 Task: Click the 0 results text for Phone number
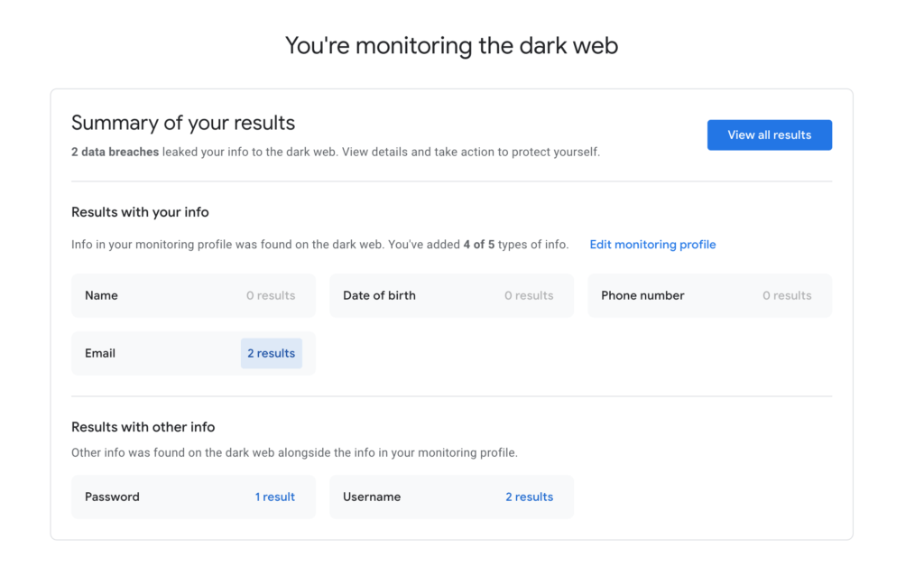(x=787, y=295)
